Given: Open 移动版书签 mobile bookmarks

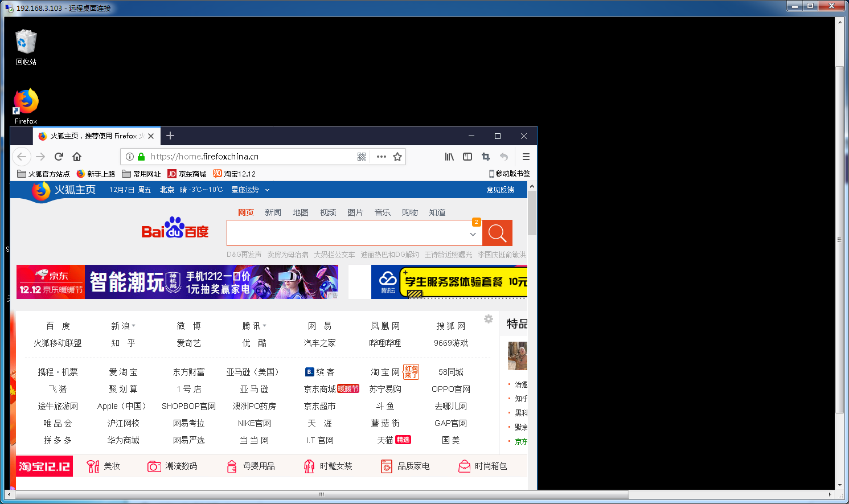Looking at the screenshot, I should (510, 174).
